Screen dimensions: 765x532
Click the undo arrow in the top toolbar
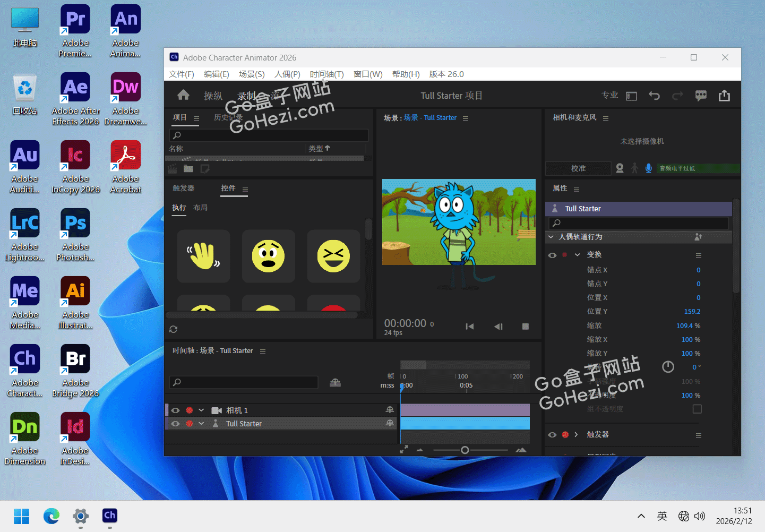tap(654, 96)
